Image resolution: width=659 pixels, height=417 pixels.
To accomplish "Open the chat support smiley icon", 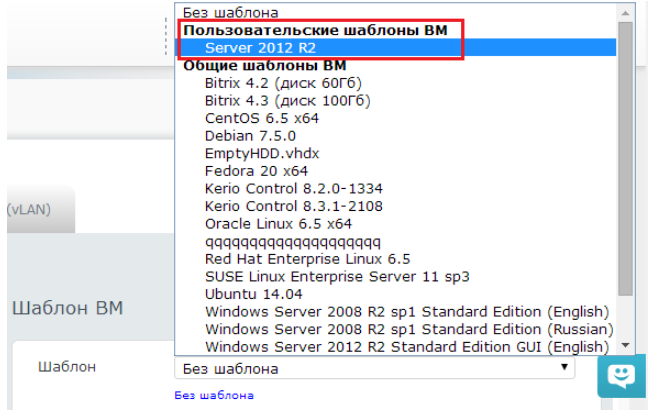I will (622, 376).
